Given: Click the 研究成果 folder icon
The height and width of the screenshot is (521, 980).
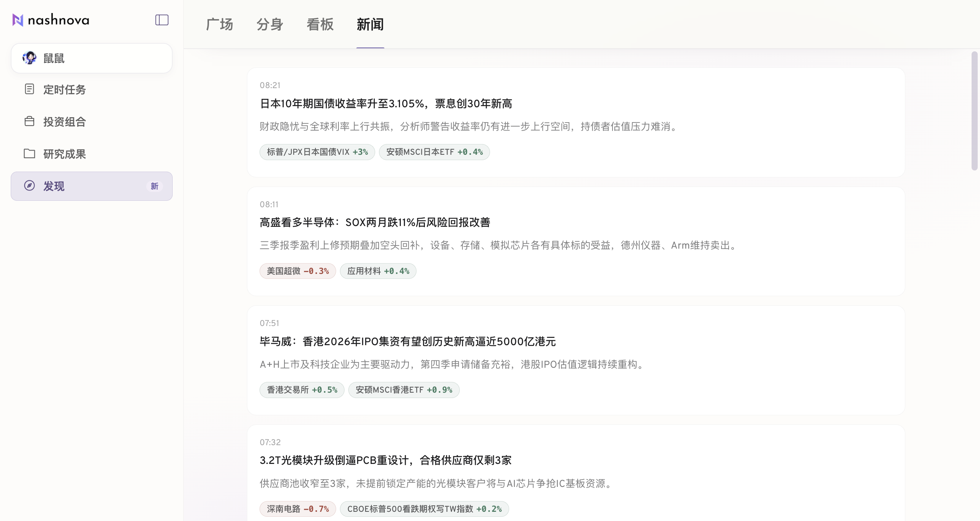Looking at the screenshot, I should click(x=29, y=154).
